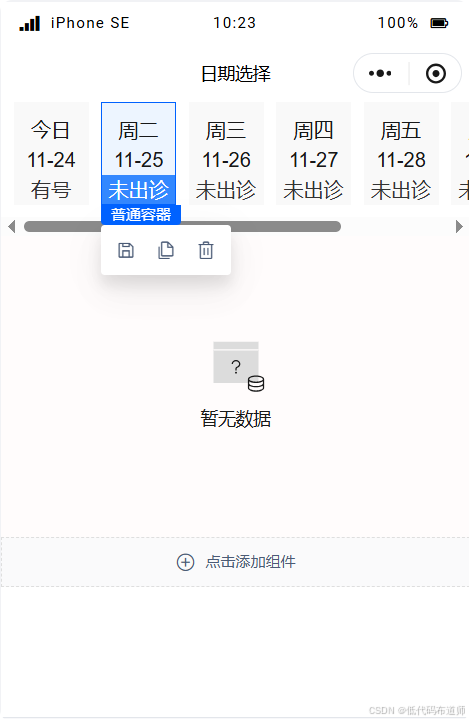Image resolution: width=469 pixels, height=722 pixels.
Task: Click the 点击添加组件 button
Action: [235, 562]
